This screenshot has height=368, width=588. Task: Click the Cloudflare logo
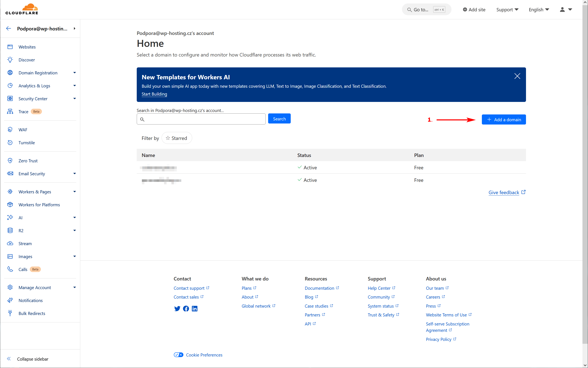click(22, 9)
